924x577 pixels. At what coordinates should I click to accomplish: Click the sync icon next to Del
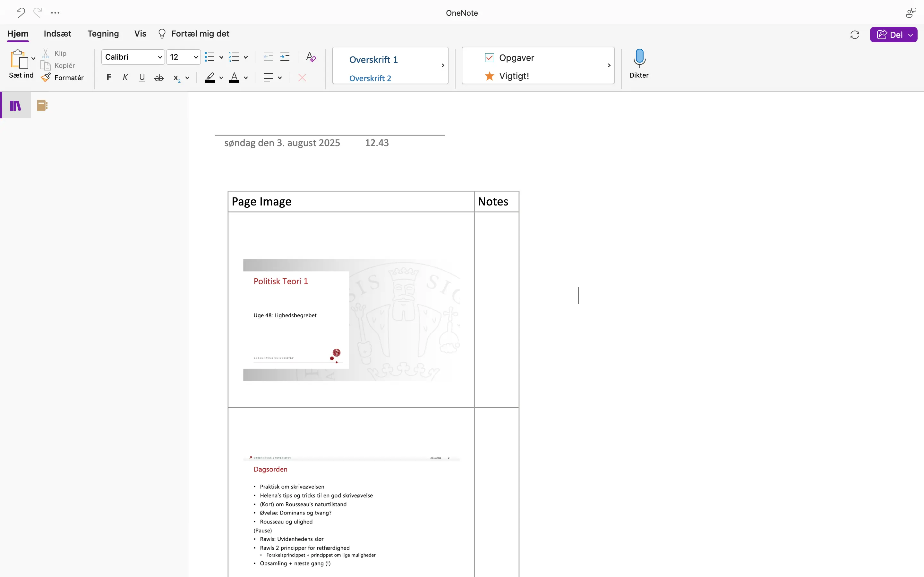pyautogui.click(x=854, y=34)
